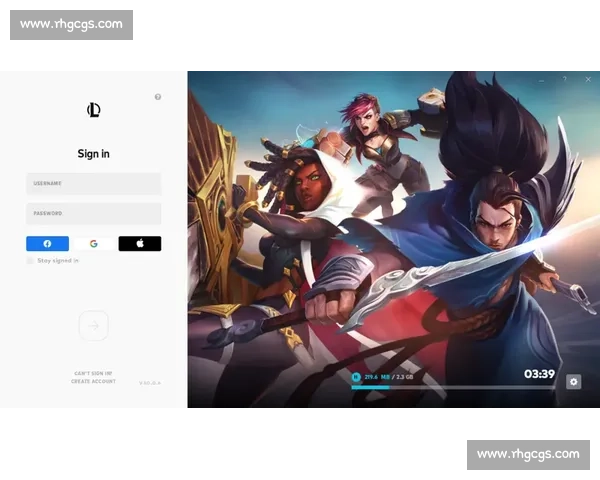Image resolution: width=600 pixels, height=480 pixels.
Task: Sign in with Apple button
Action: (140, 244)
